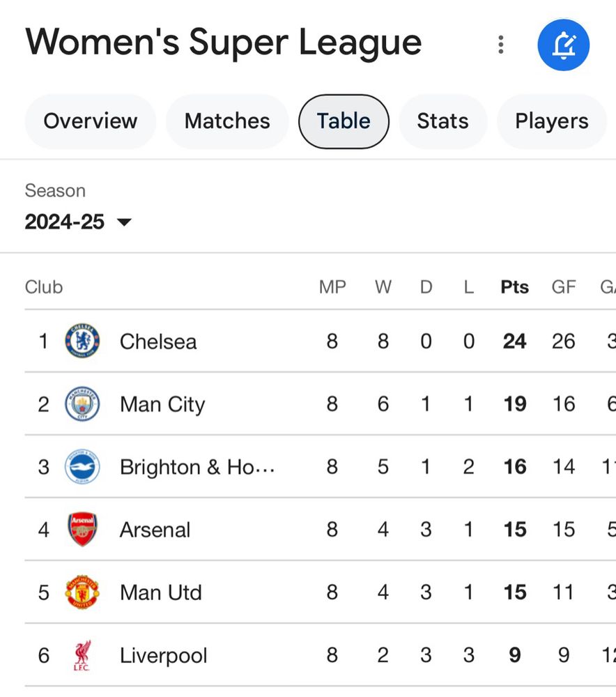Click the Brighton & Hove Albion crest
616x697 pixels.
pyautogui.click(x=82, y=467)
